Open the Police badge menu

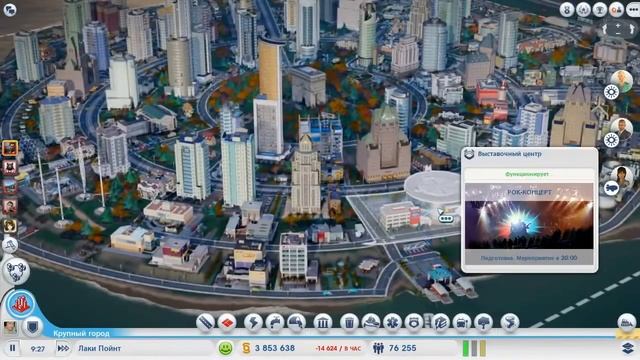413,322
